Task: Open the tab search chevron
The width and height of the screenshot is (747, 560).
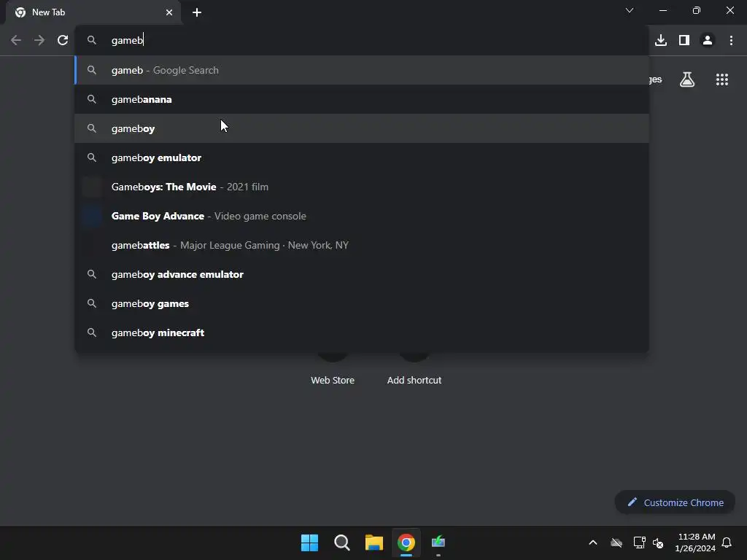Action: [x=630, y=10]
